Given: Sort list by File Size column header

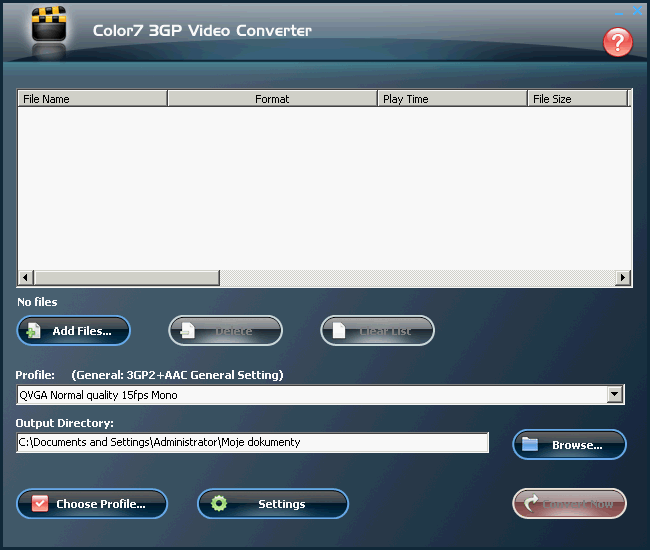Looking at the screenshot, I should [578, 99].
